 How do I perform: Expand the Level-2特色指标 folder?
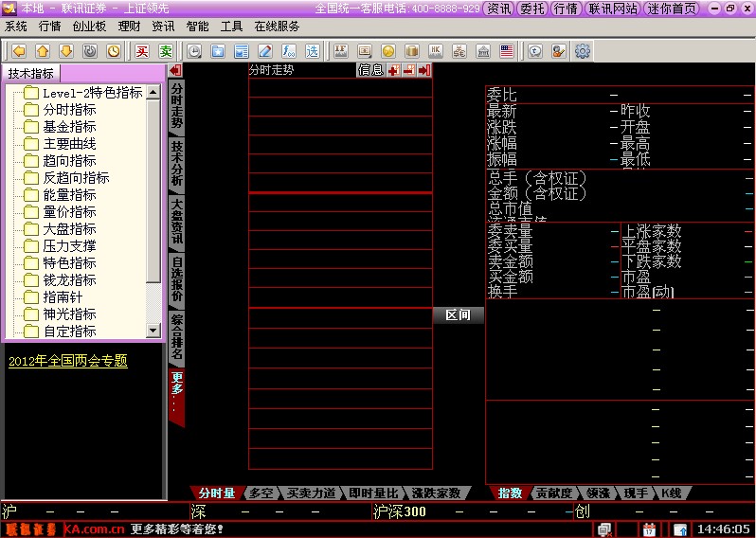pyautogui.click(x=92, y=93)
